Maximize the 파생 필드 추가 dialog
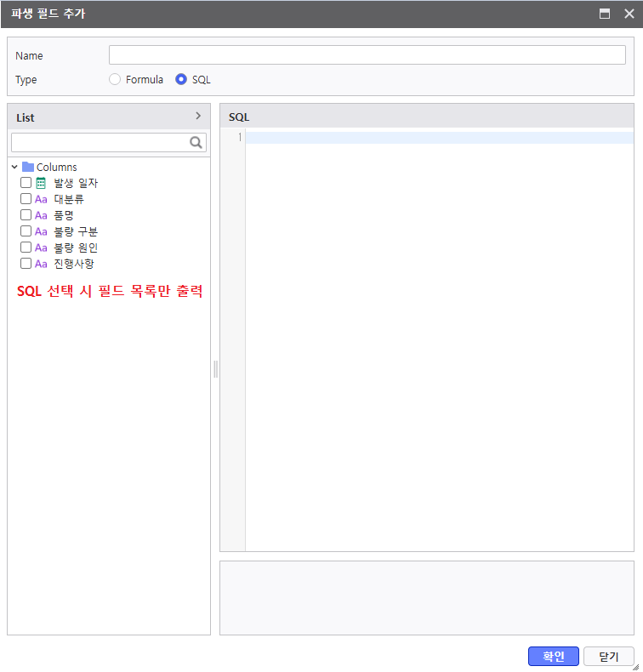The image size is (643, 672). click(x=605, y=14)
